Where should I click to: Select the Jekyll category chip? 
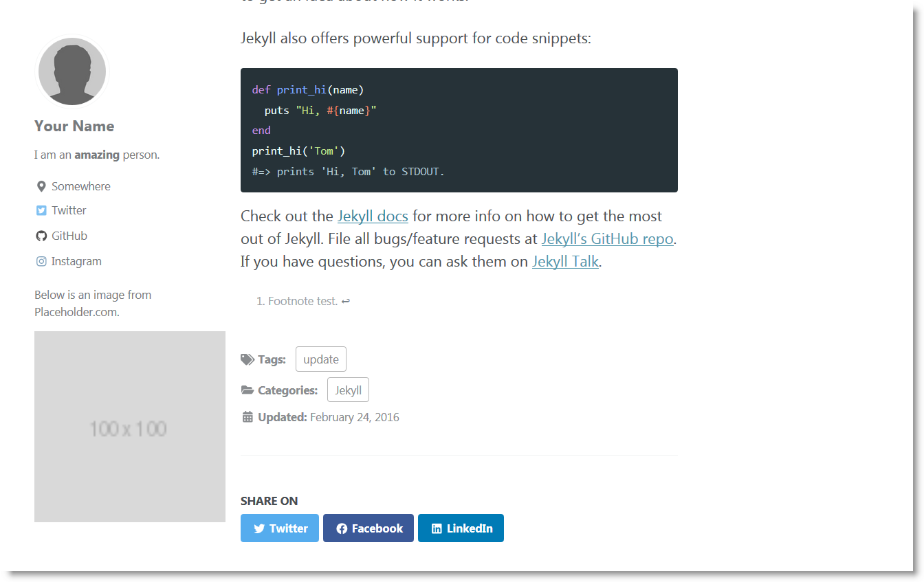click(x=348, y=390)
